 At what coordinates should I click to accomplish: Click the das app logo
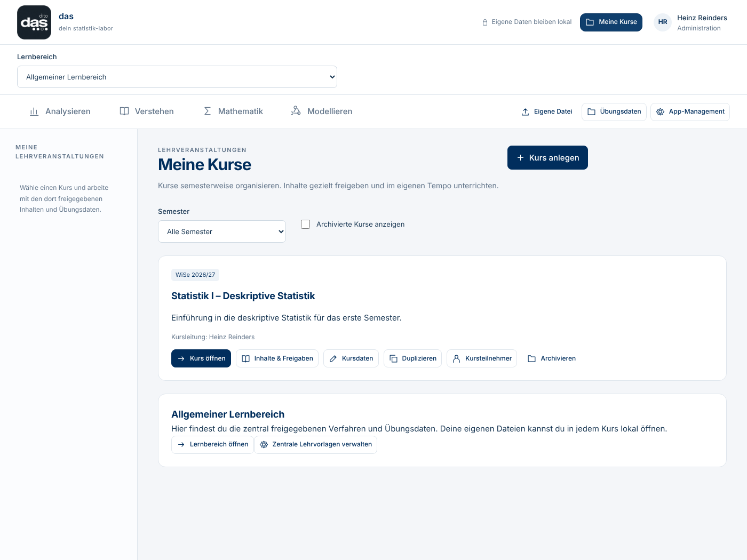tap(34, 22)
